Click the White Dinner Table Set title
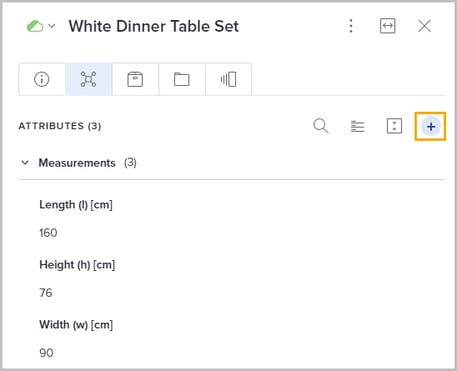The height and width of the screenshot is (371, 457). 154,26
